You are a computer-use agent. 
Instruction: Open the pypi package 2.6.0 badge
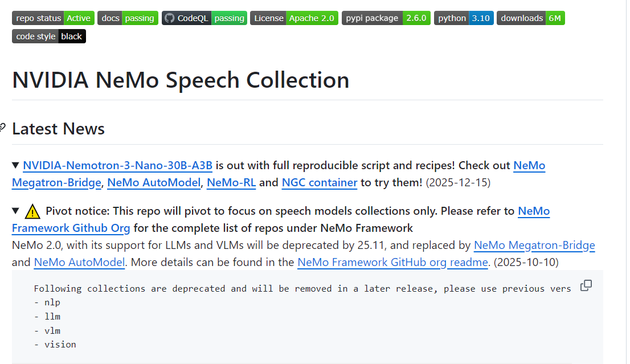pos(386,18)
